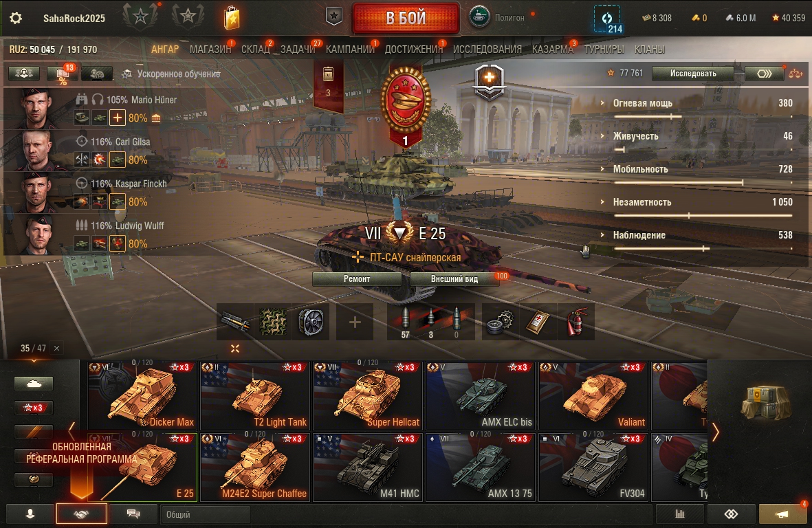Clear the 35 / 47 tank filter
812x528 pixels.
coord(57,349)
